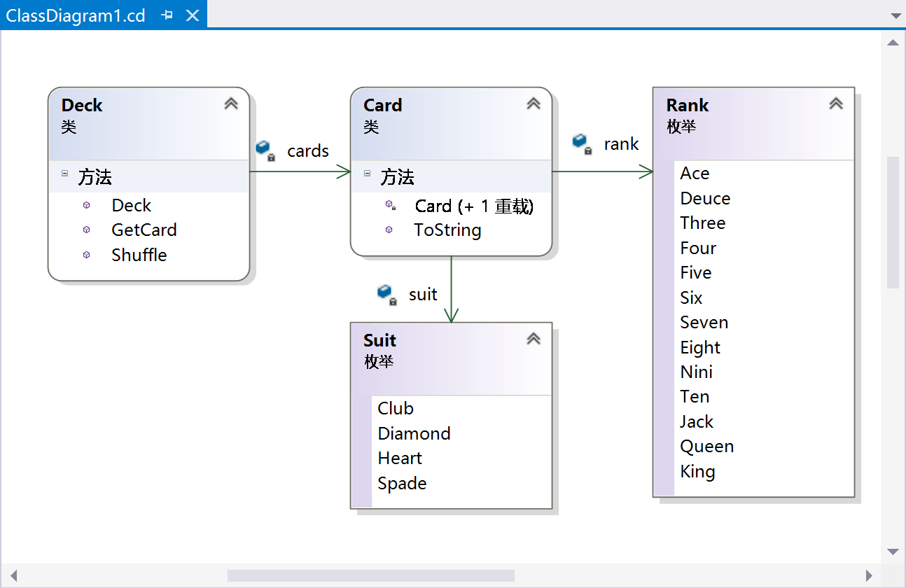The width and height of the screenshot is (906, 588).
Task: Click the cards association label
Action: pos(308,150)
